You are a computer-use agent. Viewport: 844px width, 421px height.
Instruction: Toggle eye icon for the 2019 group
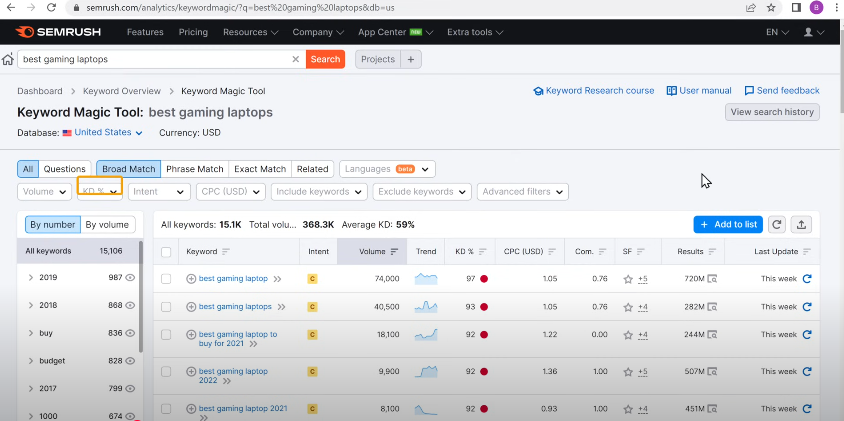coord(130,278)
